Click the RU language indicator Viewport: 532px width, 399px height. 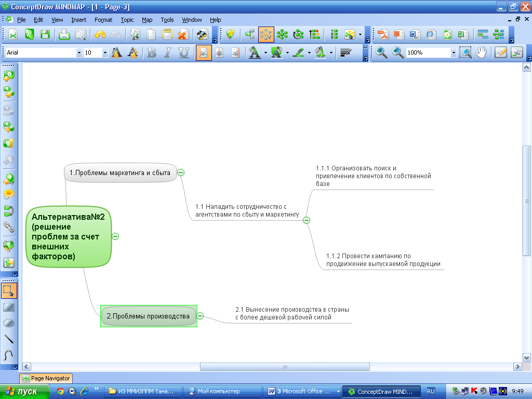point(431,392)
